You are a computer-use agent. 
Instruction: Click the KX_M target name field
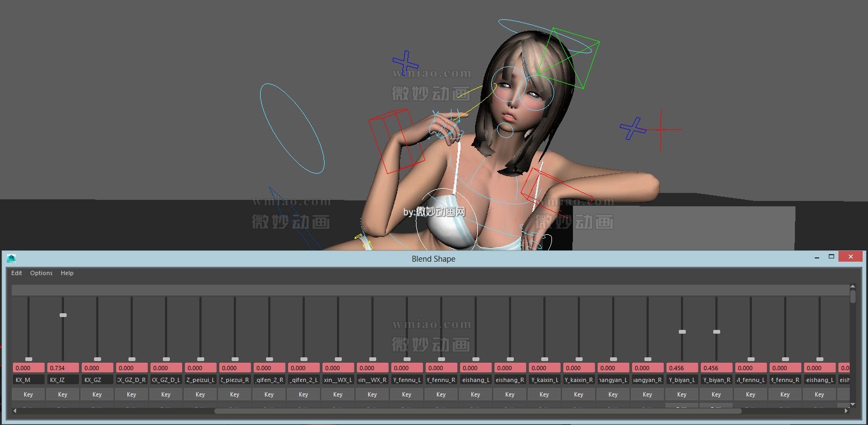[x=28, y=380]
